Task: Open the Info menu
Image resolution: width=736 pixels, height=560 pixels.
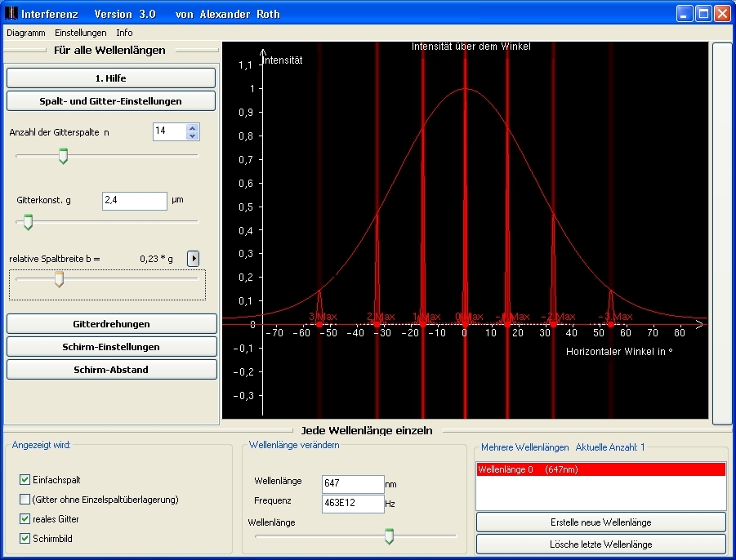Action: click(124, 33)
